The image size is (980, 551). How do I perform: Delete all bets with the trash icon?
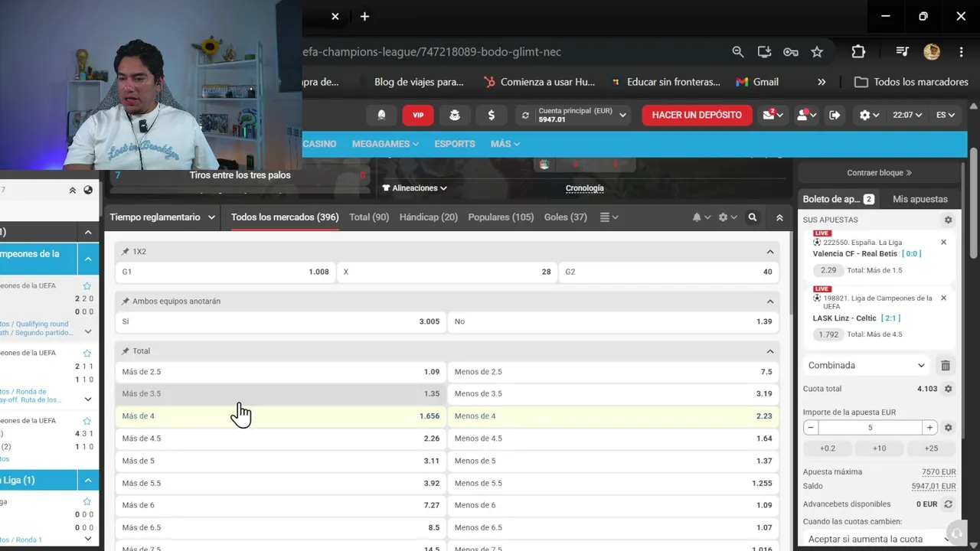(946, 366)
